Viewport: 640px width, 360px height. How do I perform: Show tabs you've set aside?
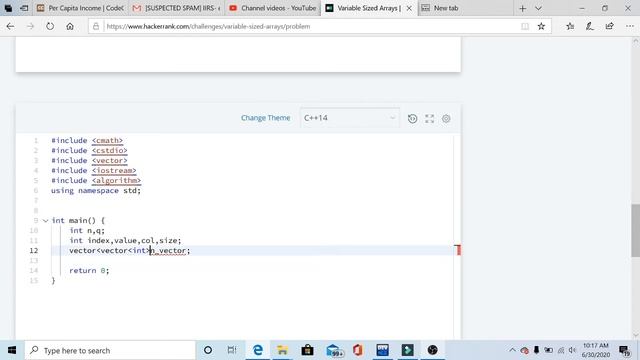8,8
